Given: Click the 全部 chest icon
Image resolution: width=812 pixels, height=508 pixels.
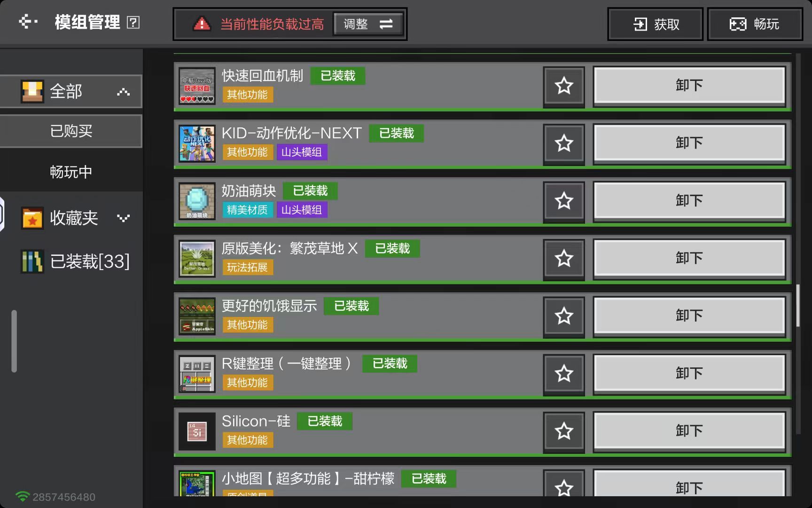Looking at the screenshot, I should [x=32, y=91].
